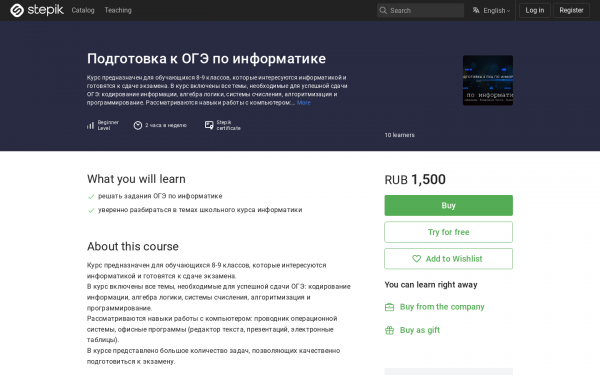Expand description with More link
600x375 pixels.
click(303, 103)
